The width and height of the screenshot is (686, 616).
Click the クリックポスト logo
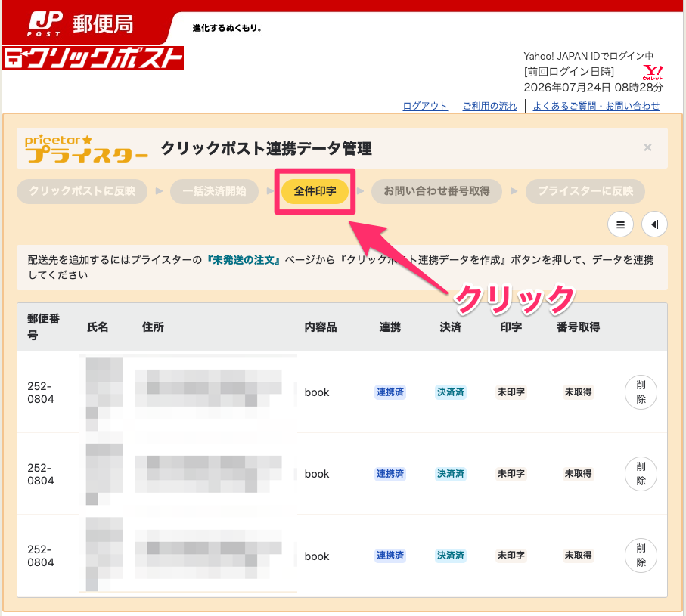point(93,58)
